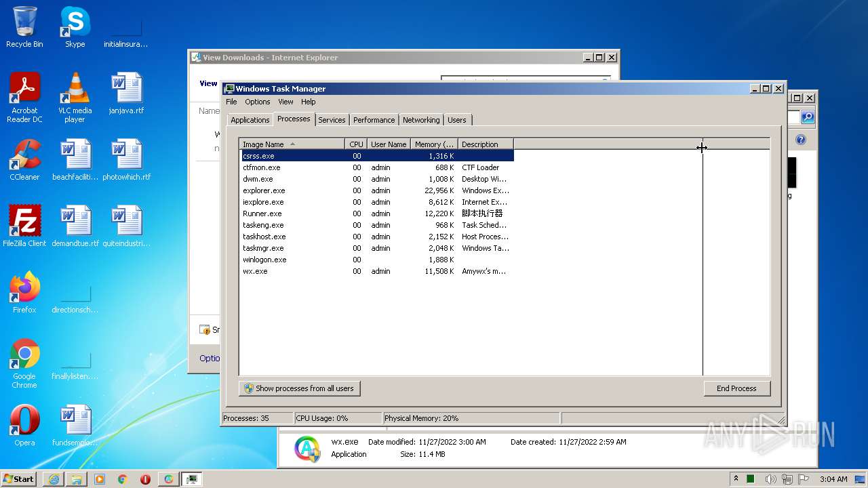Click the search icon in back window
The image size is (868, 488).
pos(807,117)
